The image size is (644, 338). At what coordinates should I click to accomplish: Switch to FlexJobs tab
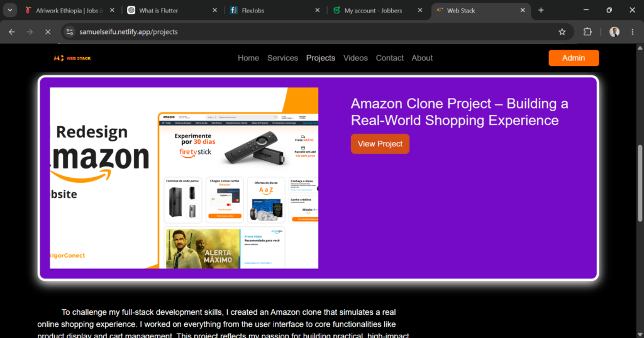pos(275,10)
